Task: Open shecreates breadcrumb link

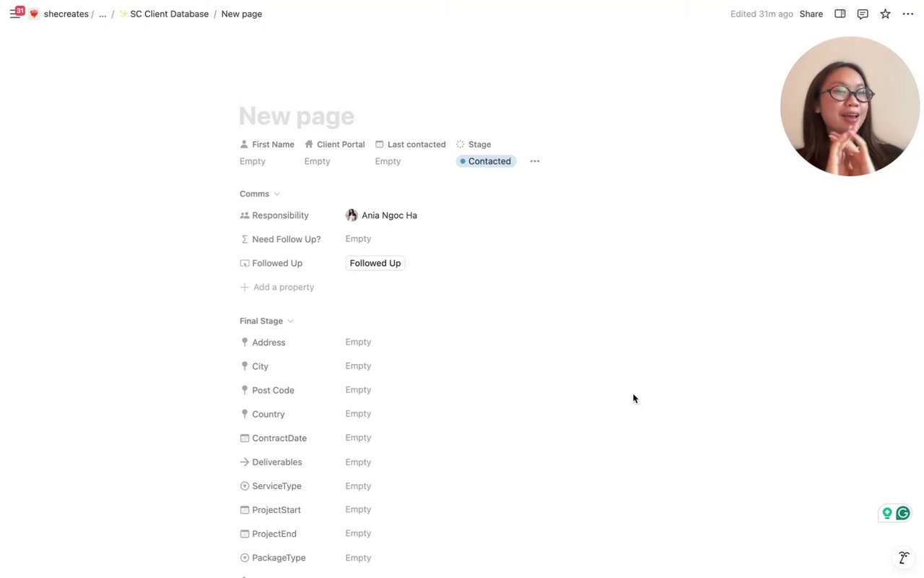Action: [x=66, y=14]
